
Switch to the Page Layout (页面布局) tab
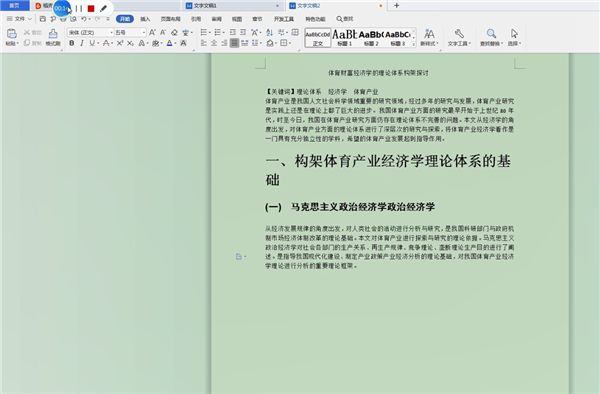pyautogui.click(x=170, y=19)
